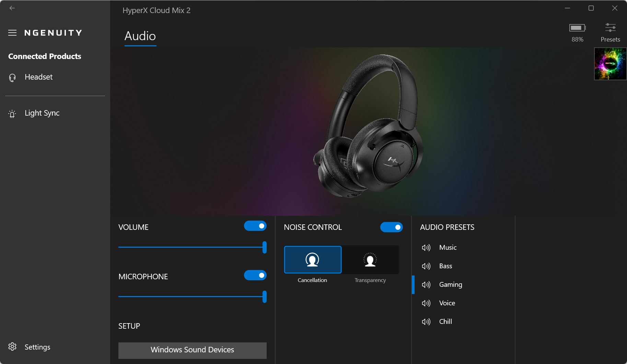Click the headset icon in sidebar
Screen dimensions: 627x364
click(12, 78)
